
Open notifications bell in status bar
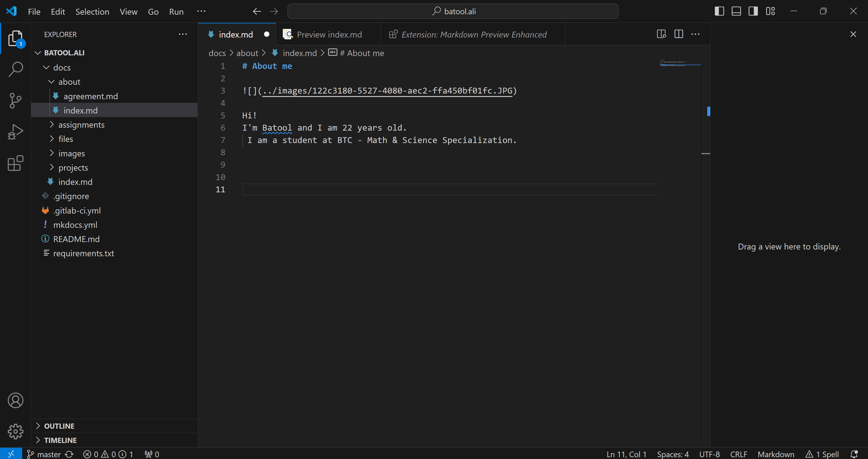(x=854, y=454)
